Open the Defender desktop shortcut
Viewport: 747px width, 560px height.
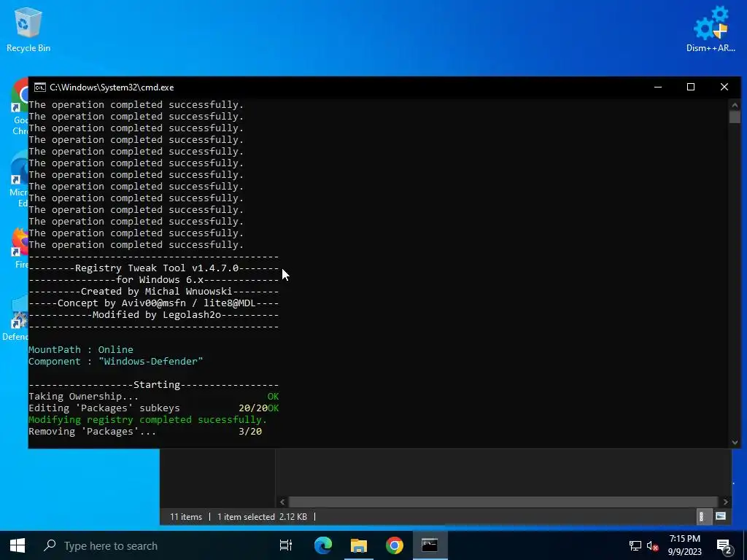[15, 319]
